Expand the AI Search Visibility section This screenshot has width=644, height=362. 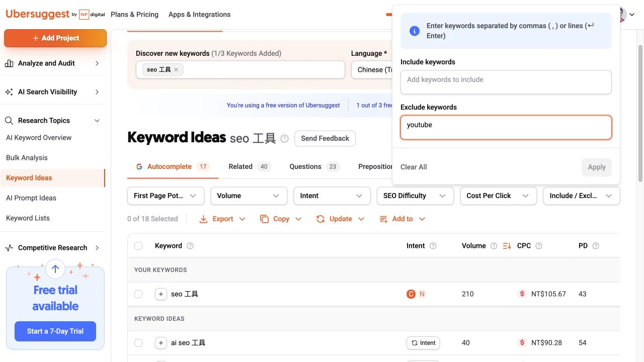coord(97,92)
